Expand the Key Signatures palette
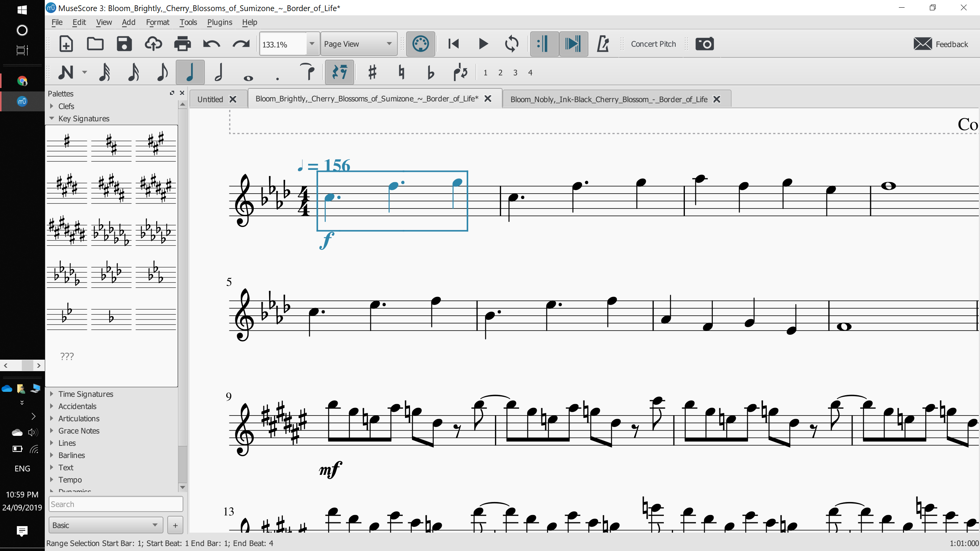980x551 pixels. pyautogui.click(x=52, y=118)
